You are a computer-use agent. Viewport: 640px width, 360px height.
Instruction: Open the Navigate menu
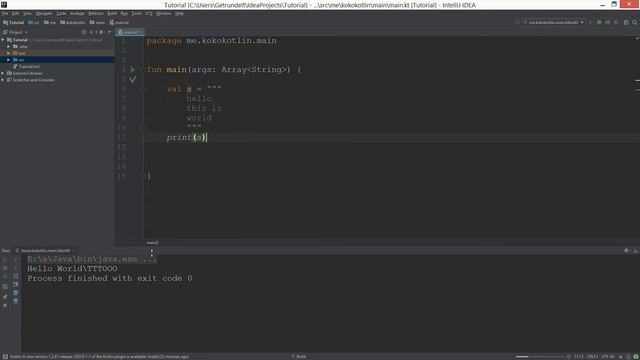44,13
